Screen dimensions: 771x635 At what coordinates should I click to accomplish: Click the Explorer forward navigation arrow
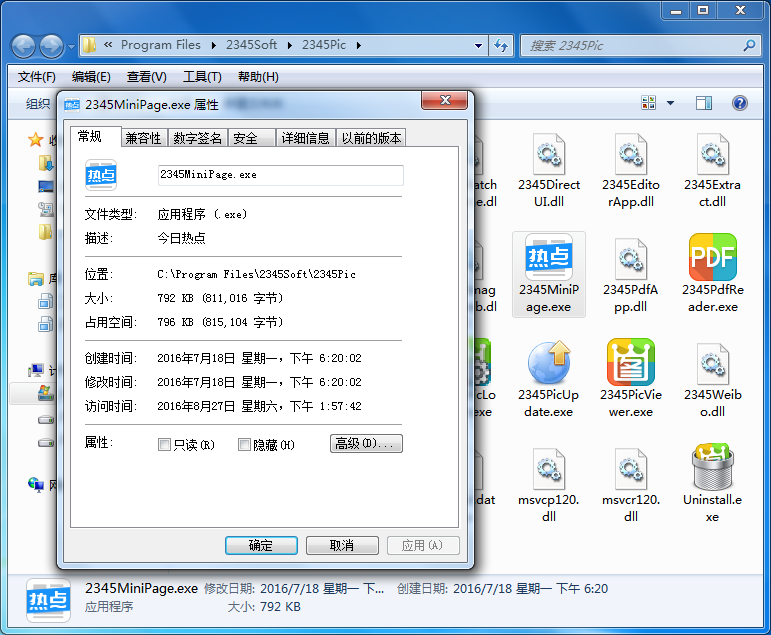coord(52,46)
